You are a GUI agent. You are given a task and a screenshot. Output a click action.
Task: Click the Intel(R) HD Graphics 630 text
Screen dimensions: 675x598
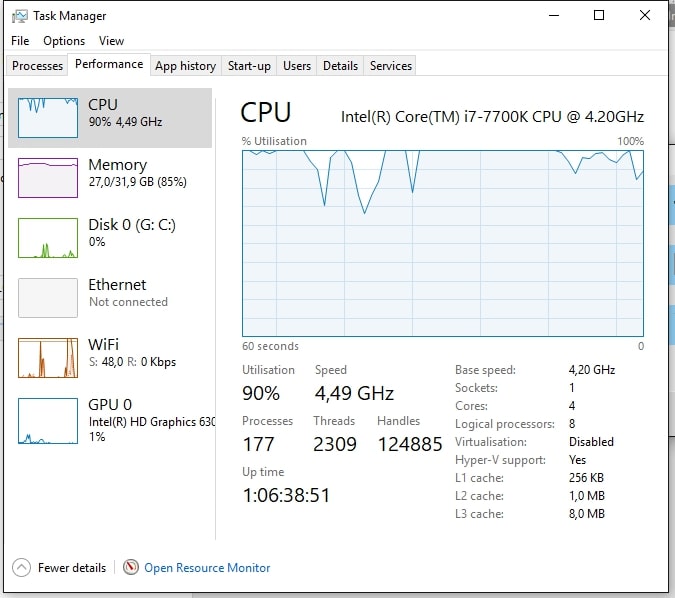pos(152,421)
